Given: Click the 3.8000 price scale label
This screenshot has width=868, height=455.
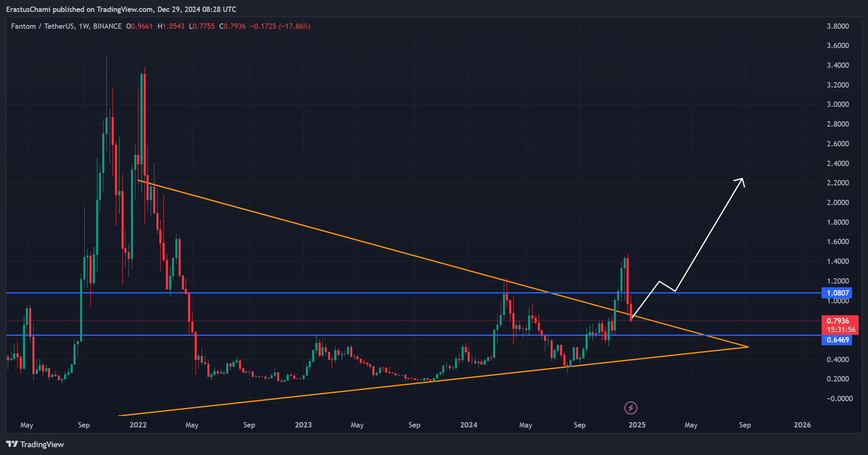Looking at the screenshot, I should (x=838, y=26).
